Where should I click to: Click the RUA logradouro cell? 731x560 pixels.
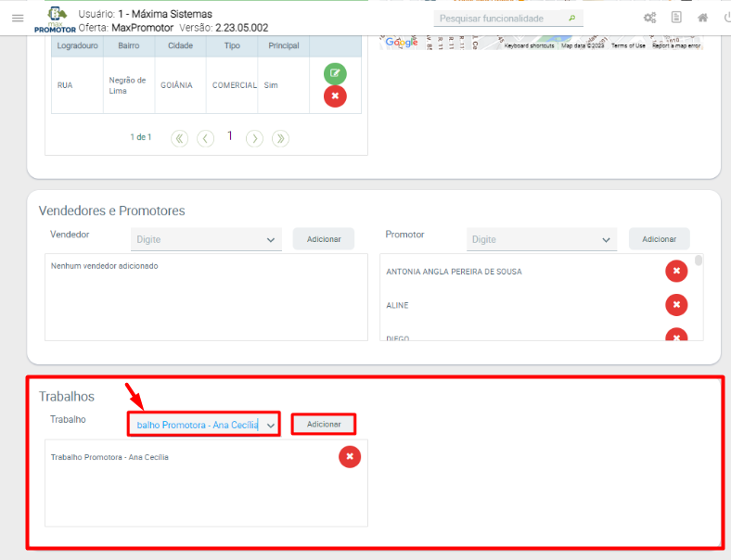[77, 85]
